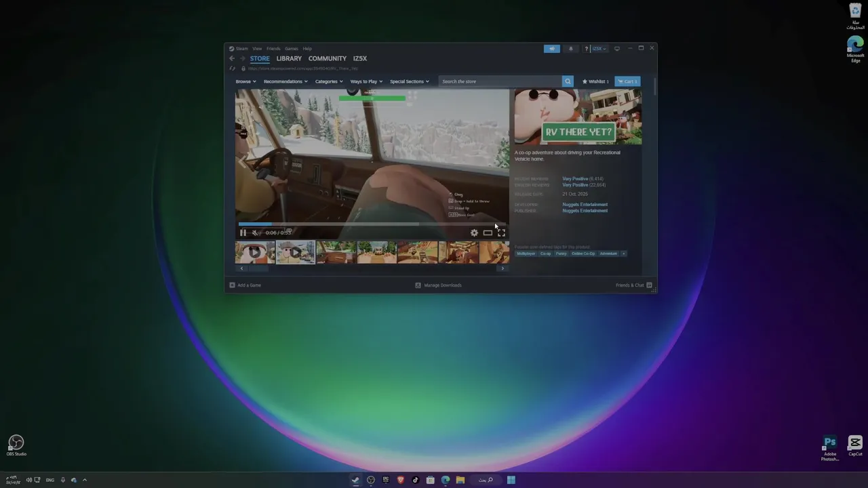The image size is (868, 488).
Task: Click the announcements megaphone button
Action: [x=552, y=49]
